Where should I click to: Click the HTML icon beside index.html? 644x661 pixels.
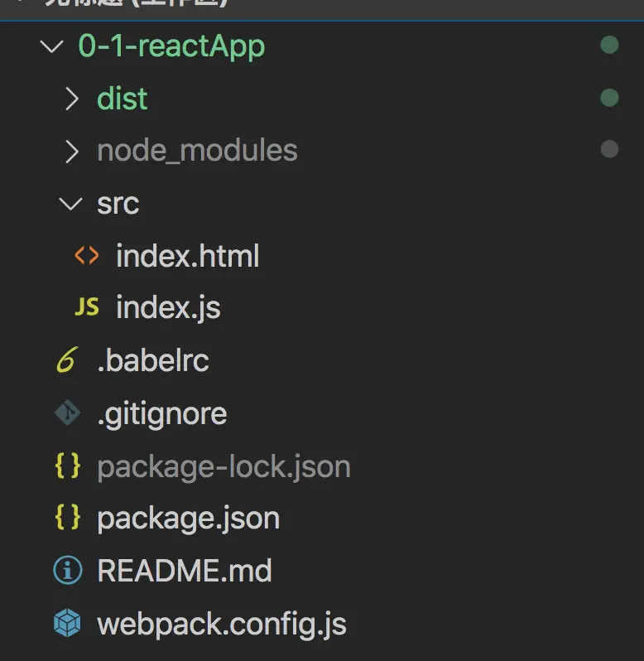click(86, 256)
